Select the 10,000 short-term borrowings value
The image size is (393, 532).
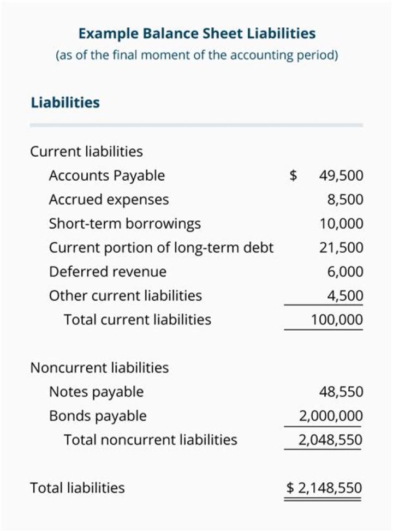coord(341,224)
